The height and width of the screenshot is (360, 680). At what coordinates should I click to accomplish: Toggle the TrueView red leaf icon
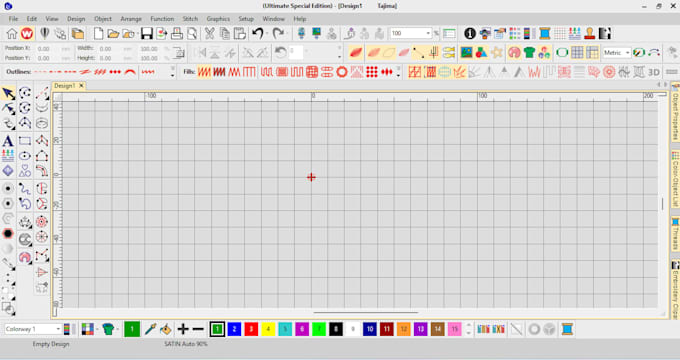(x=356, y=53)
